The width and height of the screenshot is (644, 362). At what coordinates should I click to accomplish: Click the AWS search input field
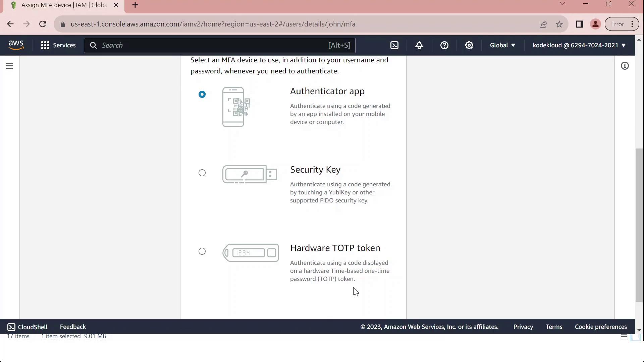215,45
